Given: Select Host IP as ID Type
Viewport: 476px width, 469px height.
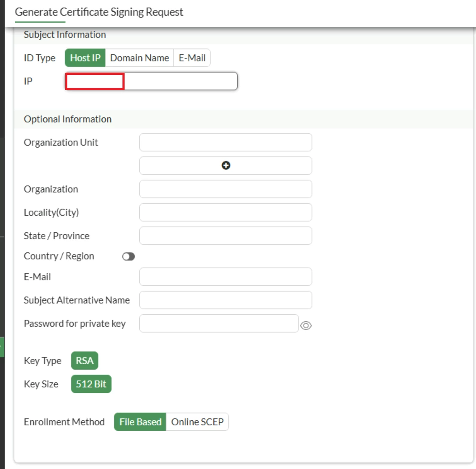Looking at the screenshot, I should click(x=85, y=58).
